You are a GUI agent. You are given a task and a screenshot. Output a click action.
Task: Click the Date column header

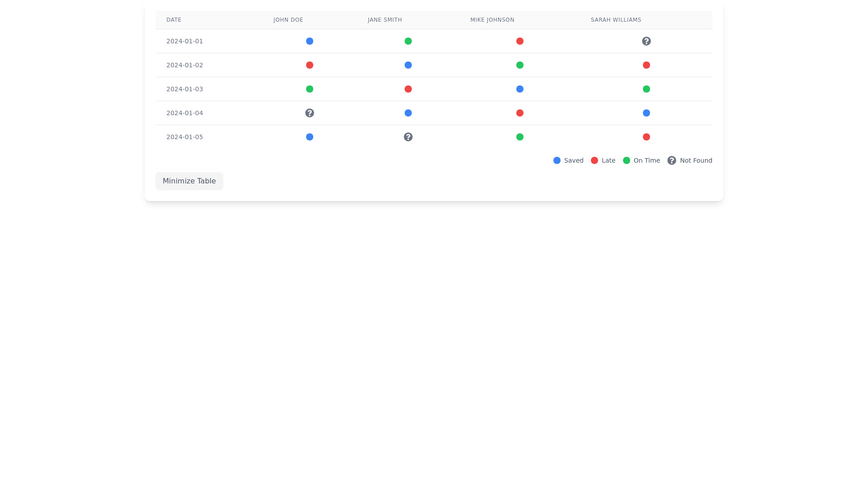point(174,20)
